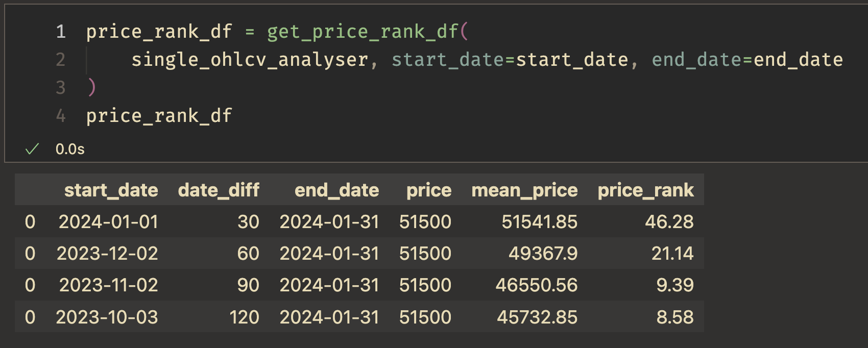Click price_rank_df on line 4
868x348 pixels.
coord(159,116)
